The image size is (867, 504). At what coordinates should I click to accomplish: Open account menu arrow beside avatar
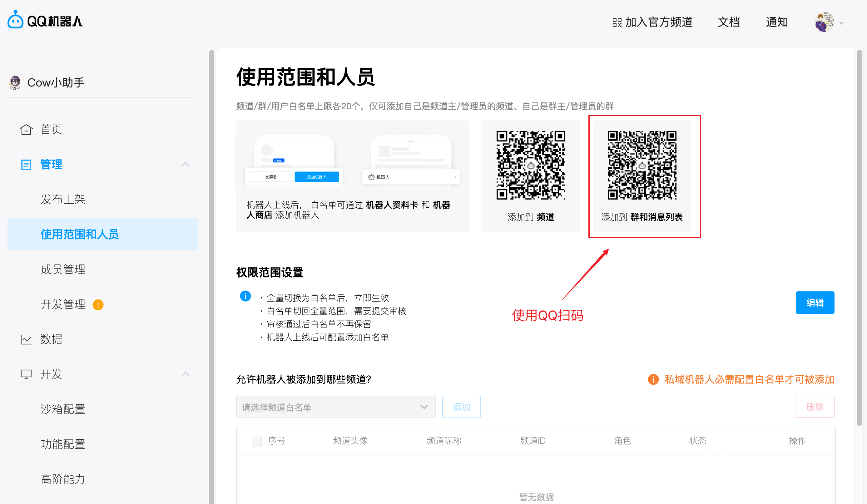click(841, 23)
